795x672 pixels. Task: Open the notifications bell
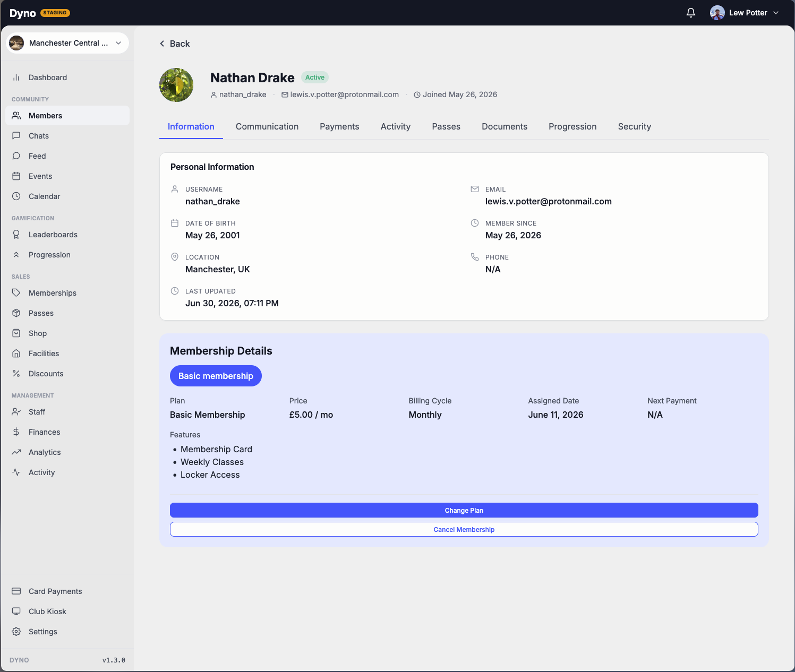pos(691,13)
